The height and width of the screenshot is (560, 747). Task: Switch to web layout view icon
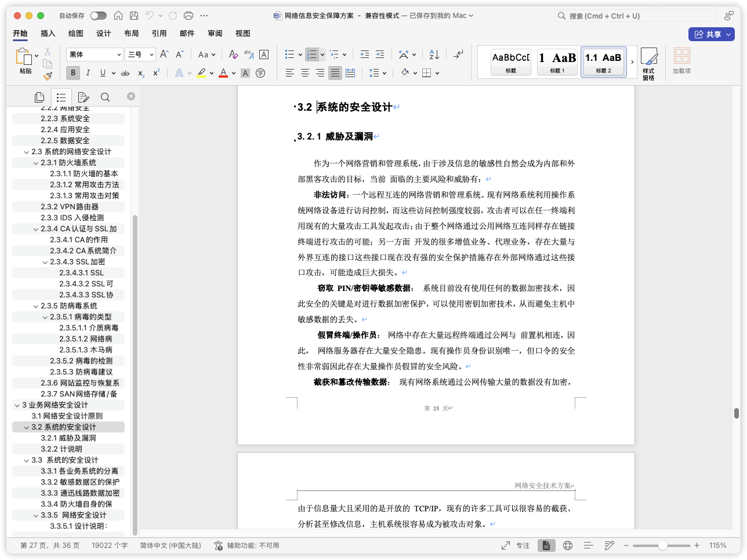(x=568, y=546)
